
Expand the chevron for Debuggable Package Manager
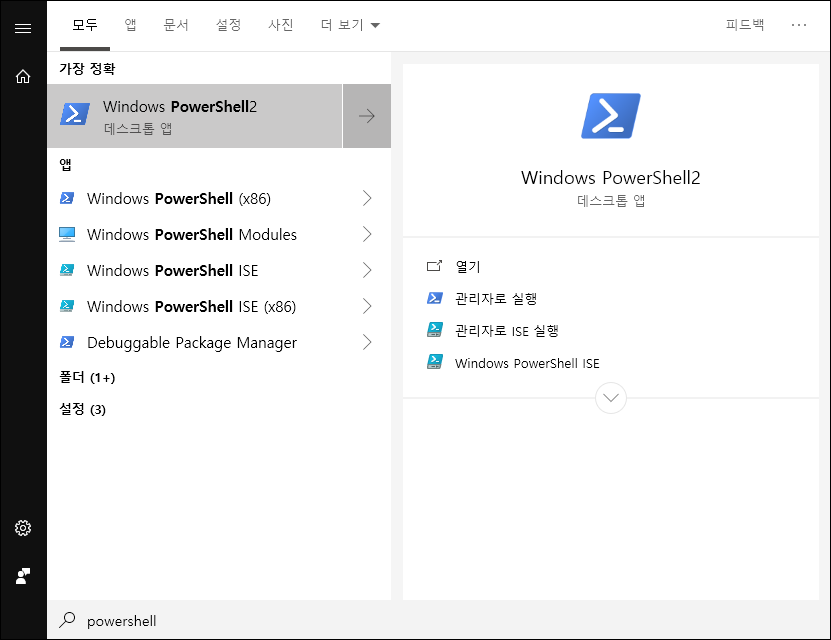coord(367,342)
